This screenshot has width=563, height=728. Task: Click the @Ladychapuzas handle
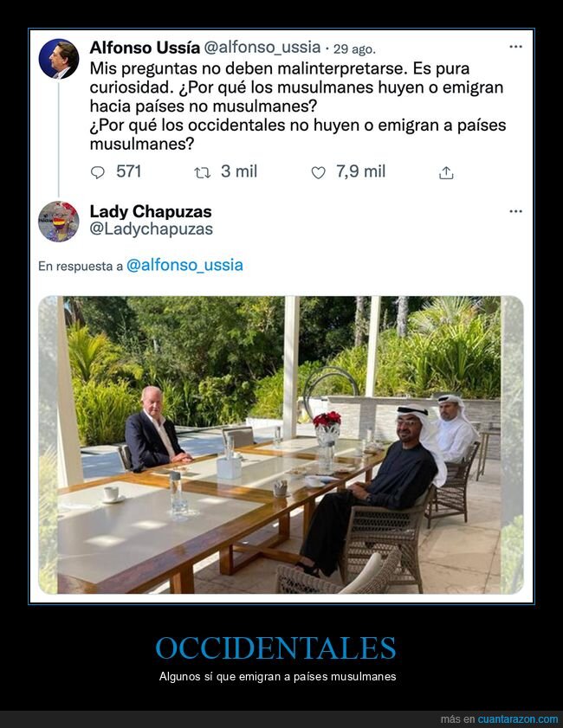[x=151, y=229]
